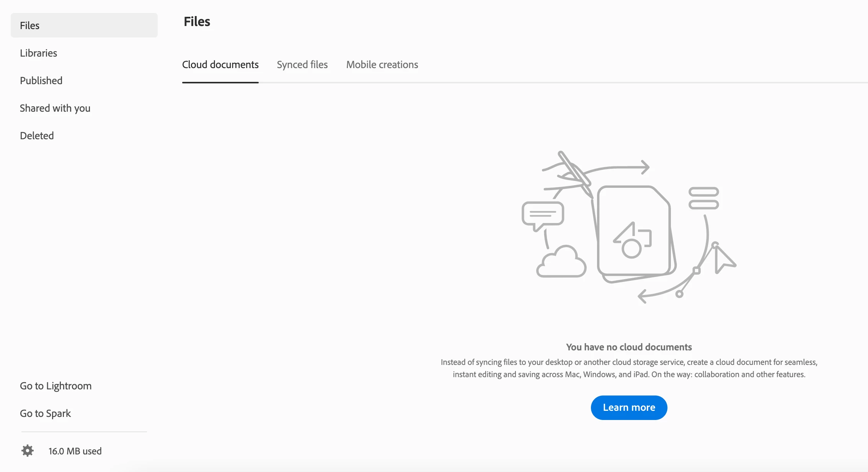This screenshot has width=868, height=472.
Task: Open Libraries in the sidebar
Action: pyautogui.click(x=38, y=53)
